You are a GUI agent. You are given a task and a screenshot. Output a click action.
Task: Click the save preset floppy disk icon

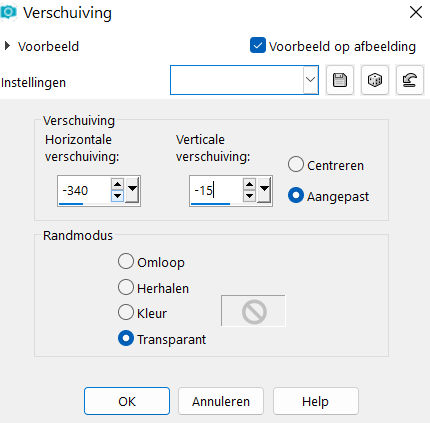point(340,80)
